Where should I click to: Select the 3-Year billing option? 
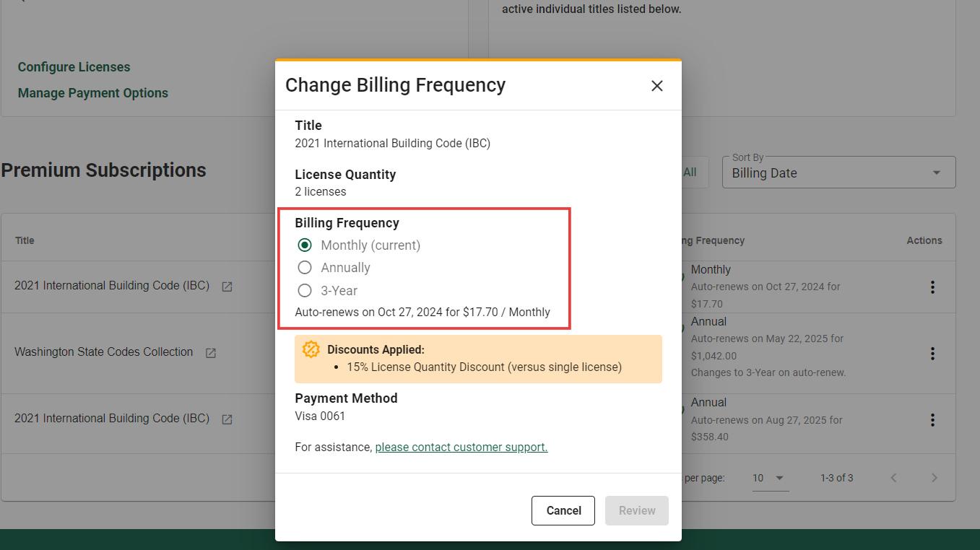[305, 291]
